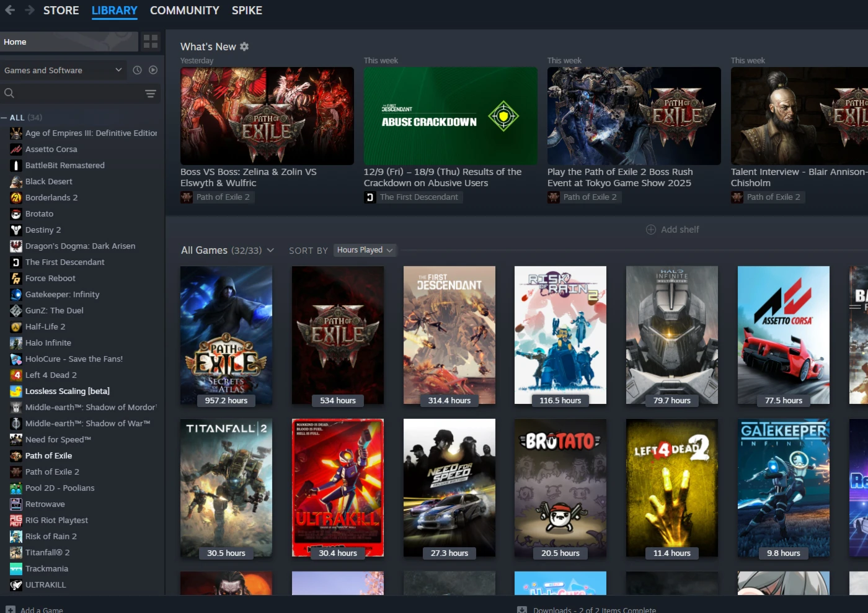Click the Add shelf plus icon
The image size is (868, 613).
(x=651, y=230)
